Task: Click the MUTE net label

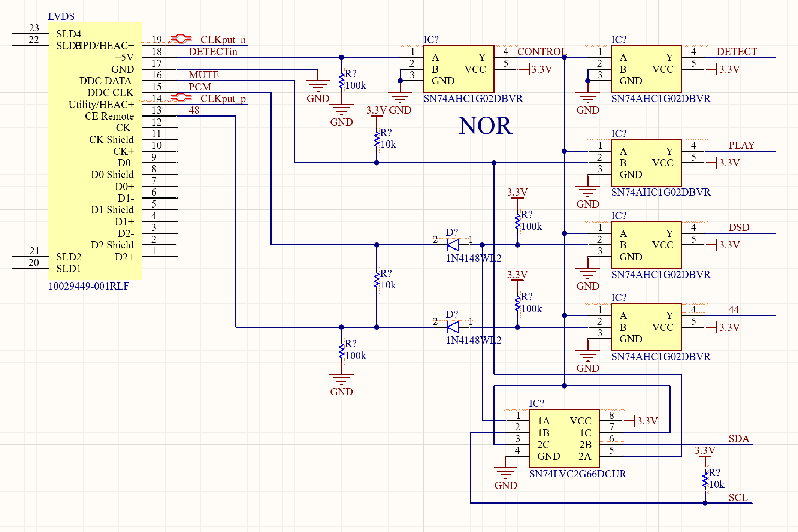Action: tap(203, 75)
